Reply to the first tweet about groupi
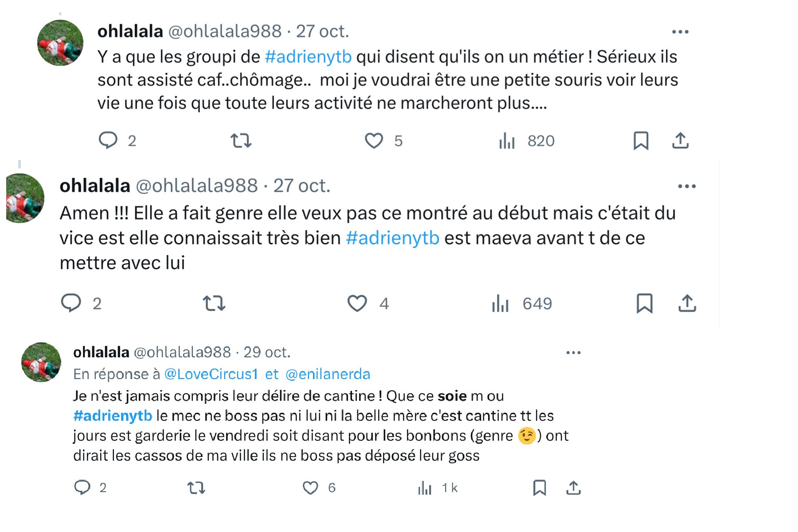 tap(108, 141)
